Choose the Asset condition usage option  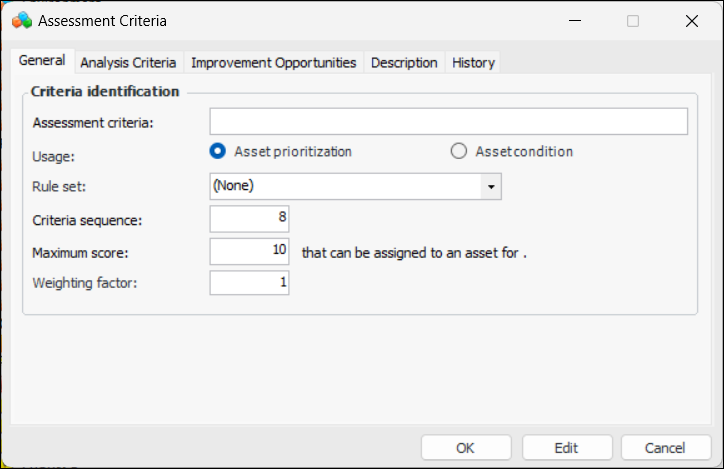[459, 152]
